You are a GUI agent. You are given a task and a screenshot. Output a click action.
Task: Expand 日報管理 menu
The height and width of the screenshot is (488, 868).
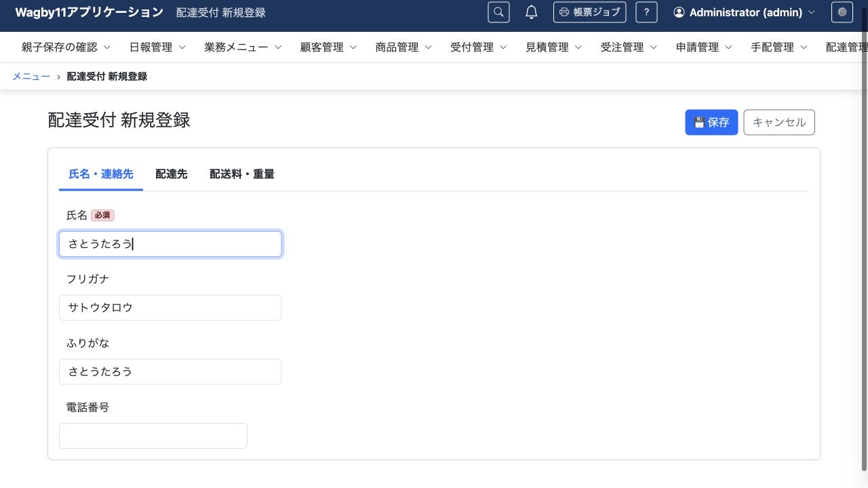[x=157, y=47]
